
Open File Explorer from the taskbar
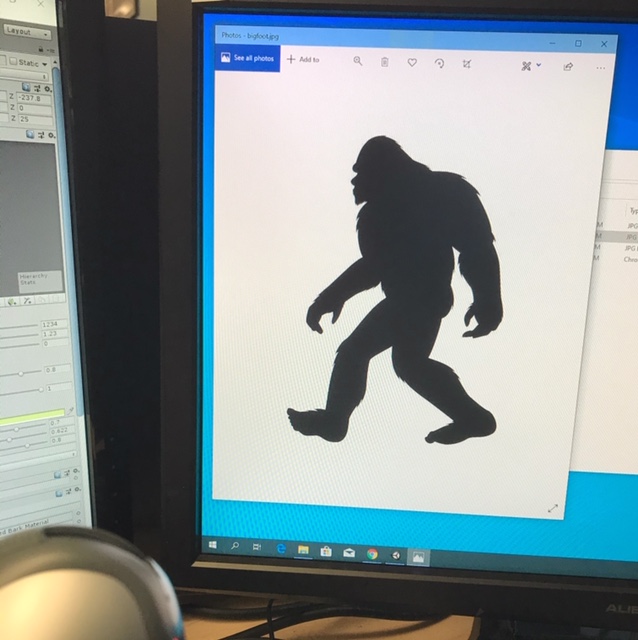303,550
